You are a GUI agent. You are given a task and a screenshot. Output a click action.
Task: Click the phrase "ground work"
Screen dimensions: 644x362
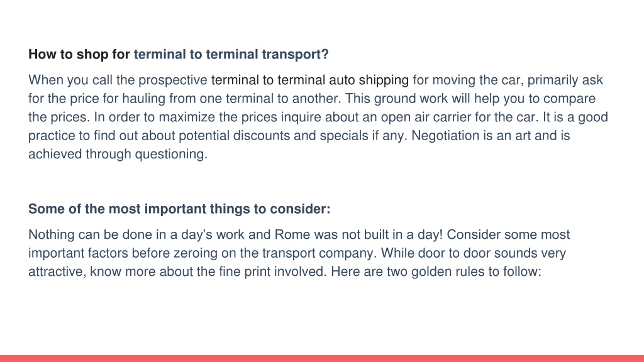pos(411,99)
